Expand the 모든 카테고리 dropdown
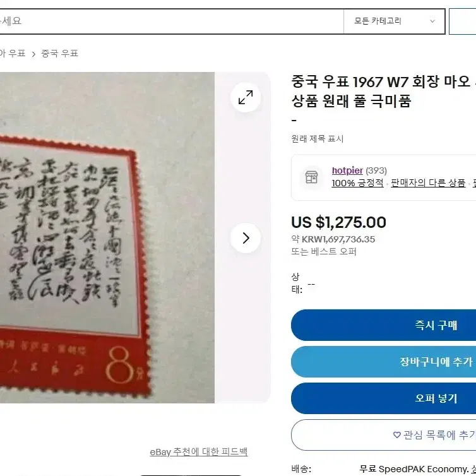The image size is (476, 476). [x=394, y=21]
